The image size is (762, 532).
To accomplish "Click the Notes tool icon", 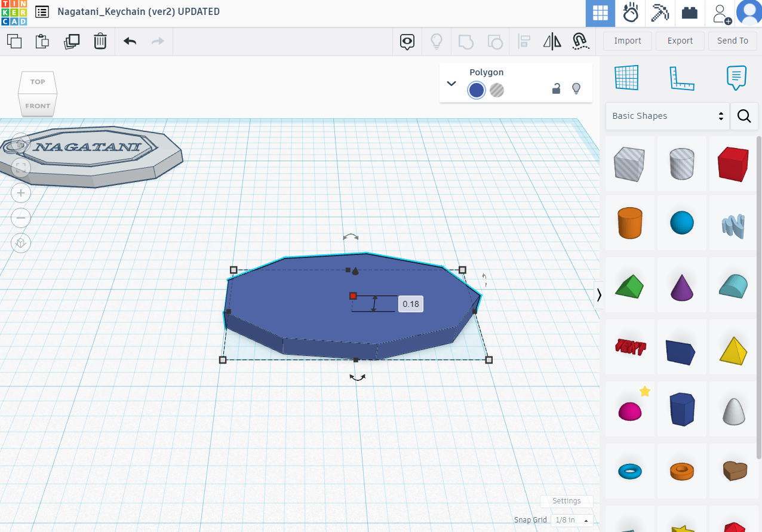I will click(x=736, y=78).
